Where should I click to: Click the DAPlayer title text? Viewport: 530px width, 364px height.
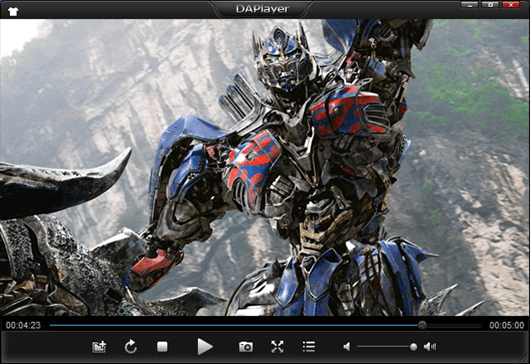click(x=262, y=9)
